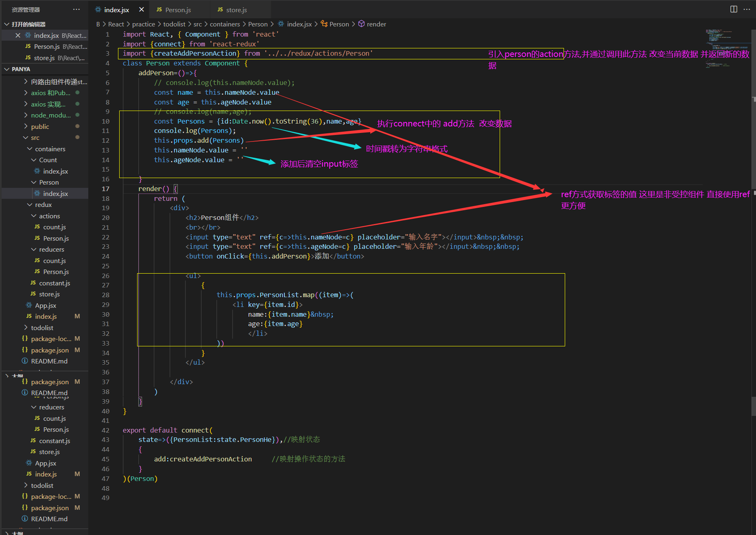Click practice in the breadcrumb path

(144, 24)
